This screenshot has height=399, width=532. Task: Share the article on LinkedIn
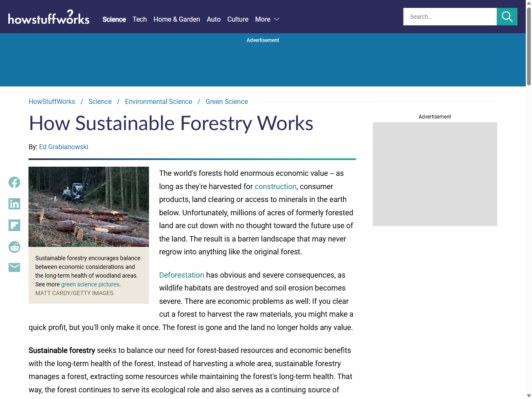point(14,204)
